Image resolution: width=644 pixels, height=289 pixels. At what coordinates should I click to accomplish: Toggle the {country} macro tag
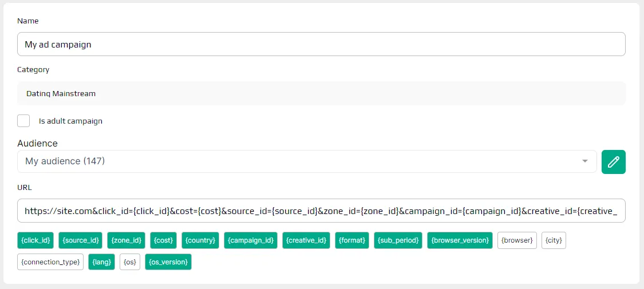pyautogui.click(x=200, y=240)
